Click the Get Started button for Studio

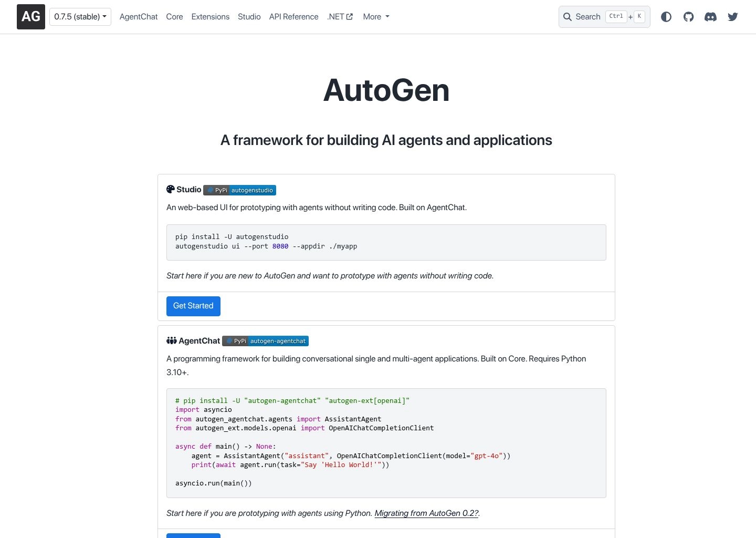click(193, 306)
